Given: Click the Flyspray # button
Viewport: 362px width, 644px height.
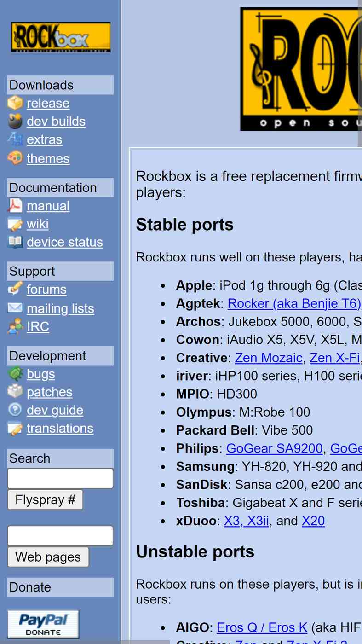Looking at the screenshot, I should (45, 499).
